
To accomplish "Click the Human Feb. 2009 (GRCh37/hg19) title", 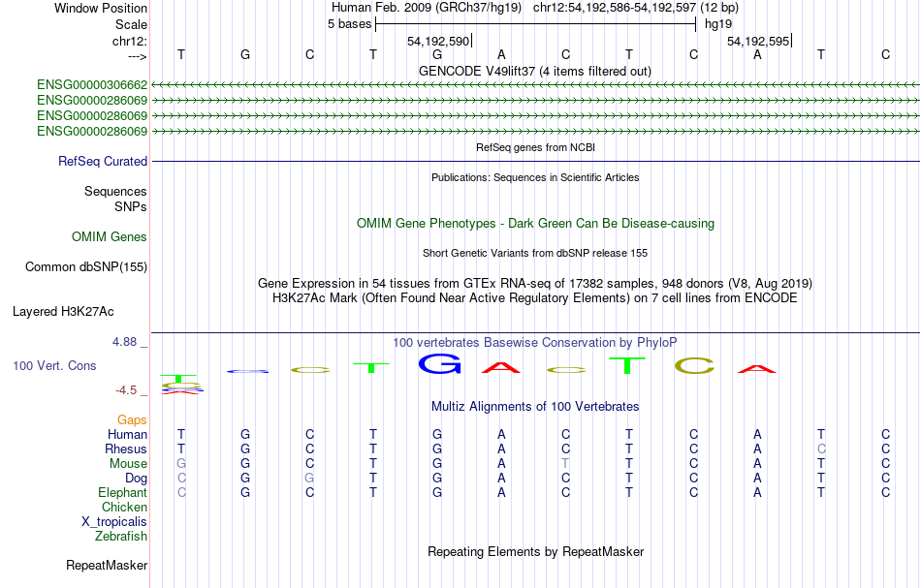I will (427, 8).
